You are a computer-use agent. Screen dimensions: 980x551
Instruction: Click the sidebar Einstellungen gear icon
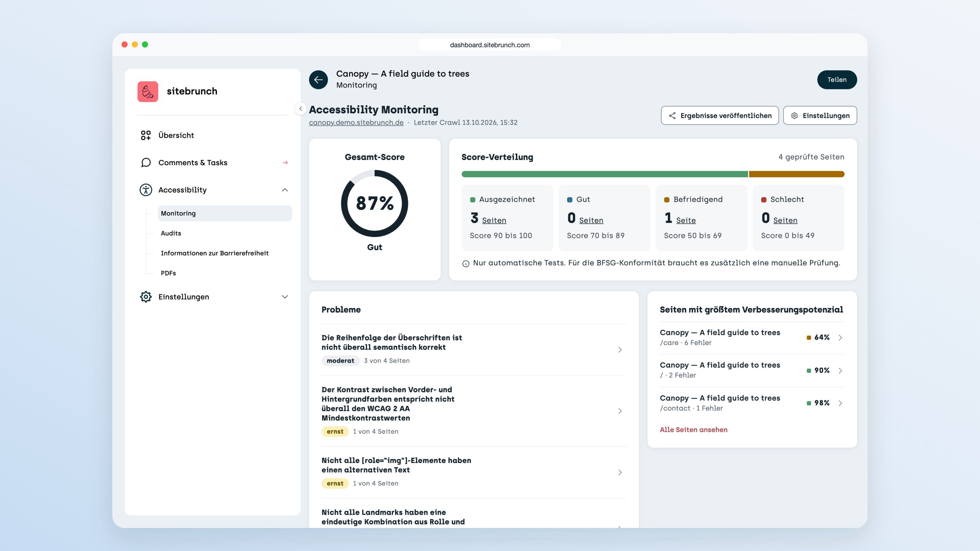146,297
